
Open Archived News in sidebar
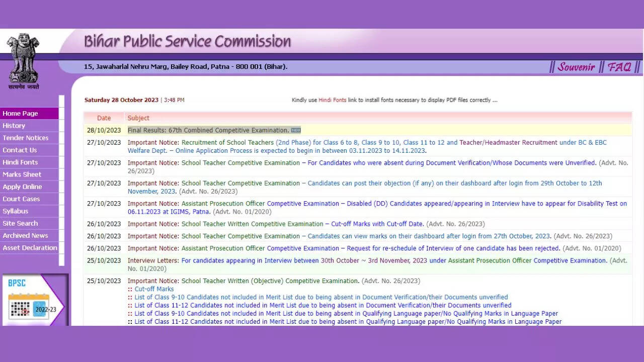point(25,235)
